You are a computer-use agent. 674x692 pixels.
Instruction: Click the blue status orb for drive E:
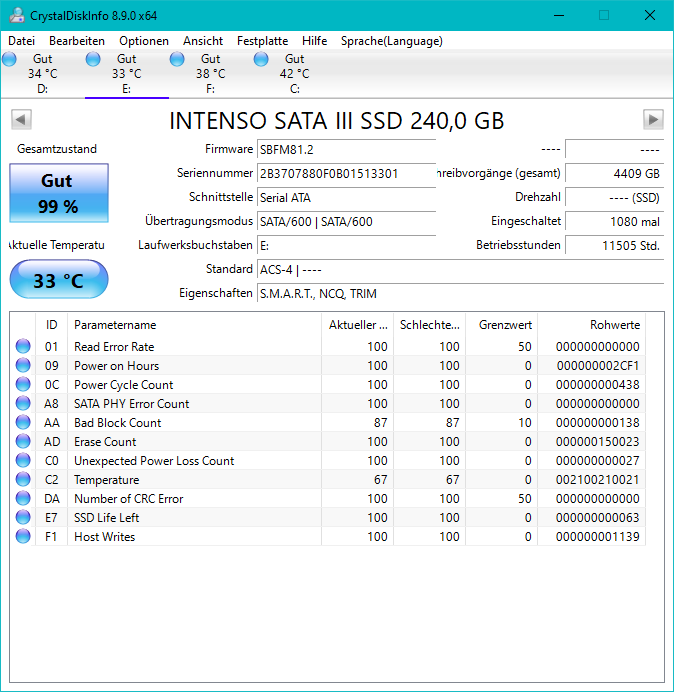[x=93, y=59]
